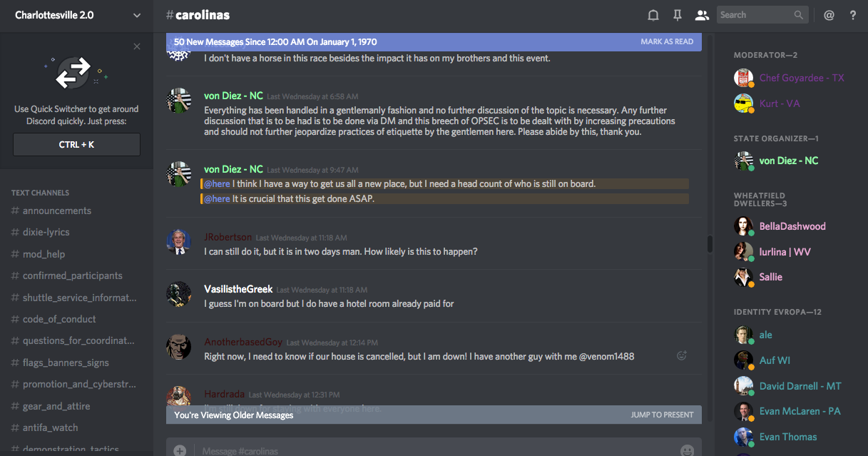Click the upload plus icon in message box
Viewport: 868px width, 456px height.
pyautogui.click(x=180, y=450)
